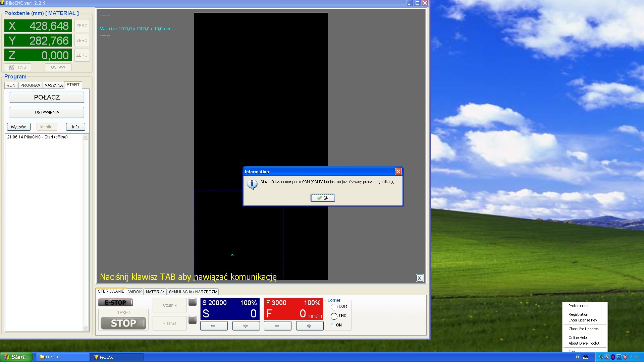Click log scrollbar down arrow
Viewport: 644px width, 362px height.
tap(86, 328)
